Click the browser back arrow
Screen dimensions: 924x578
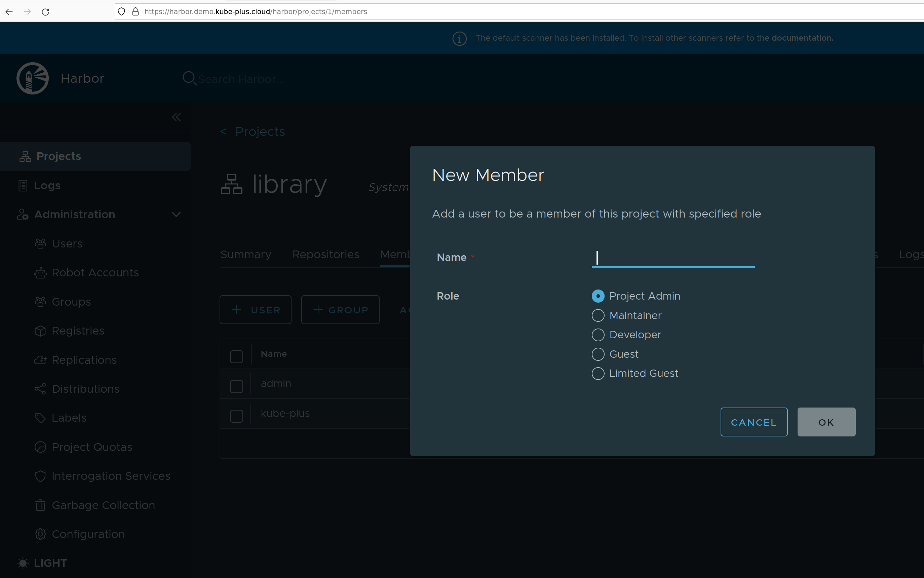[x=9, y=12]
